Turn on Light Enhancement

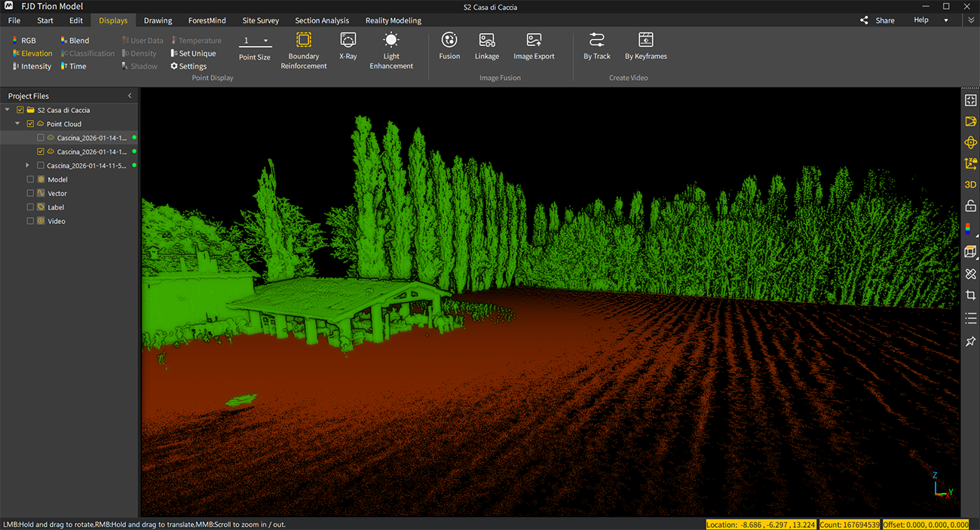point(390,41)
